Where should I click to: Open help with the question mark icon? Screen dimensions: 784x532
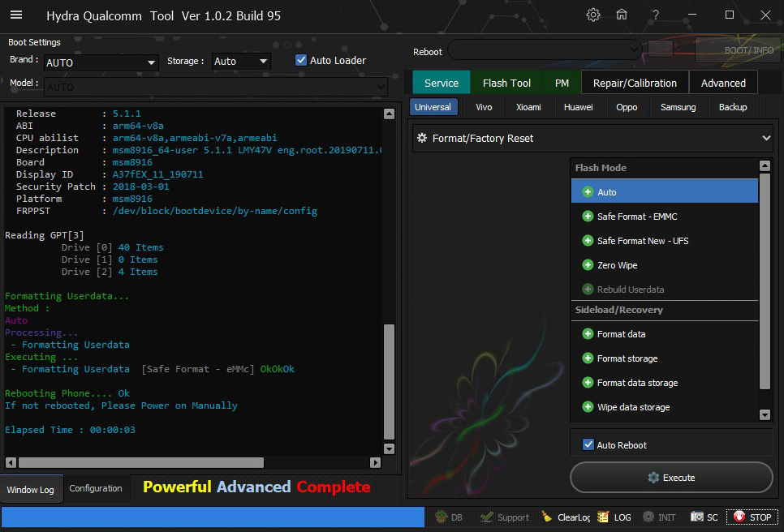point(656,15)
